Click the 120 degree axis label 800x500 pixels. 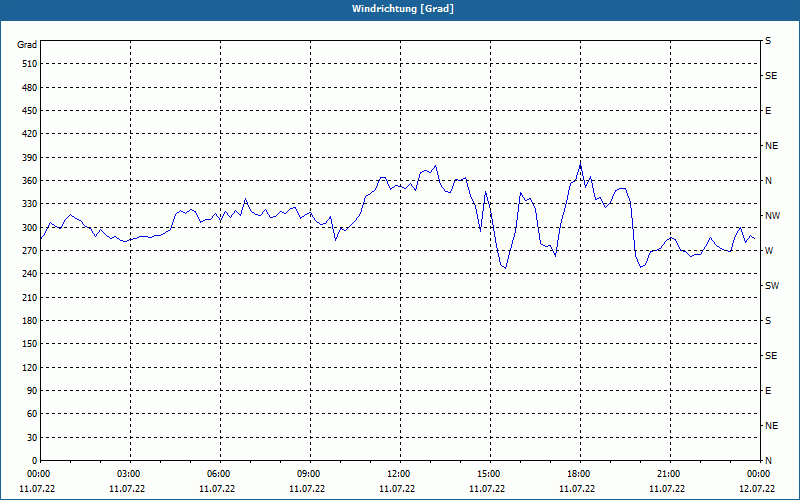(x=30, y=367)
